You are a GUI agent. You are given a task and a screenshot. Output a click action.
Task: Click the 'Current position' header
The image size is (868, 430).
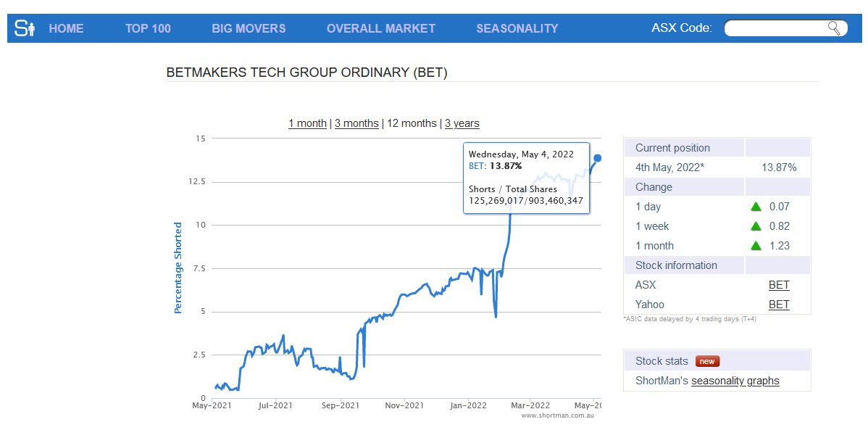point(672,148)
